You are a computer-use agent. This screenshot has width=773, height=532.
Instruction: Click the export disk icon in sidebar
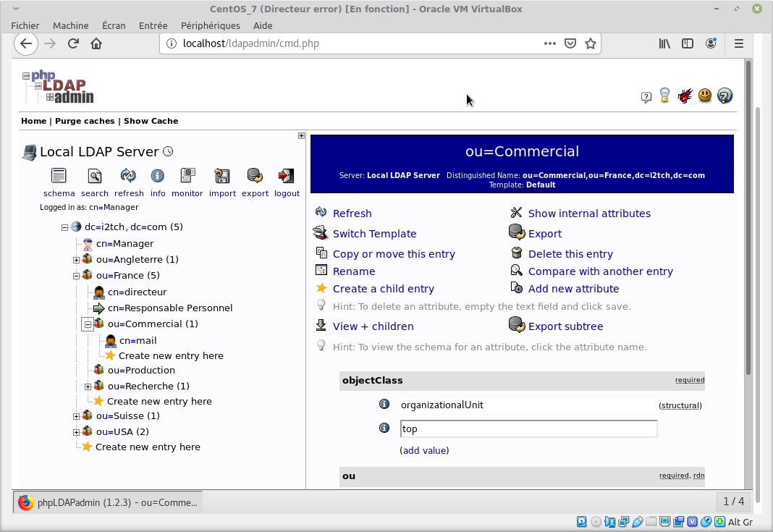(x=255, y=176)
